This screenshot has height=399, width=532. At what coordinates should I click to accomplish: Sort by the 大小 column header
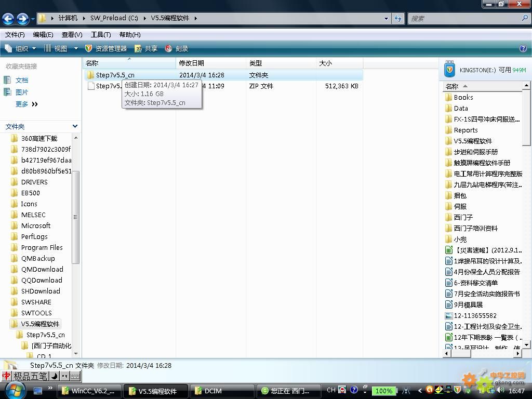pyautogui.click(x=340, y=63)
